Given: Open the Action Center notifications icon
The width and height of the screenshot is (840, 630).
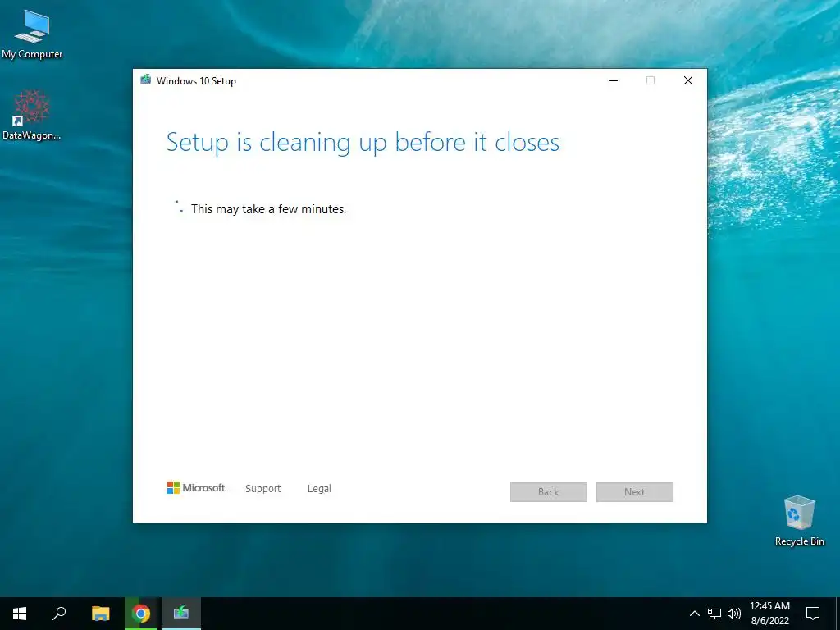Looking at the screenshot, I should click(x=813, y=614).
